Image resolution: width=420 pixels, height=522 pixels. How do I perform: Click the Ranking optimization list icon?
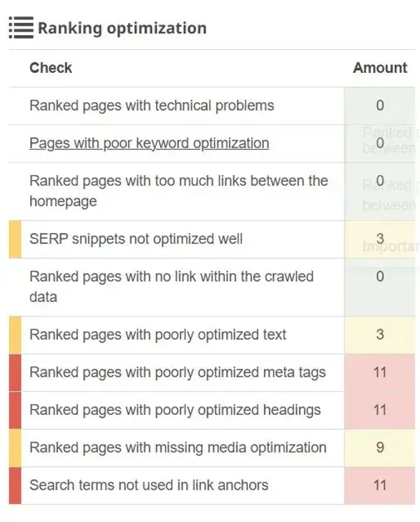(21, 28)
